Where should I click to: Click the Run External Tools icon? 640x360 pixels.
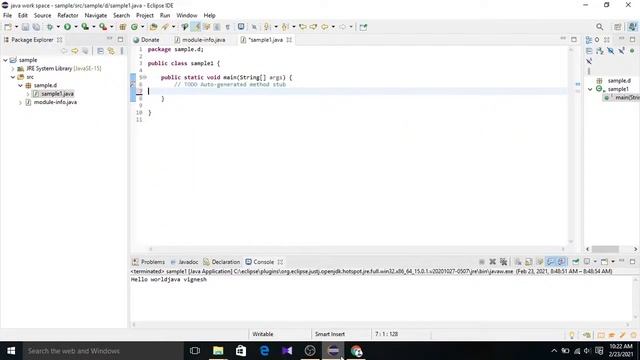(103, 27)
